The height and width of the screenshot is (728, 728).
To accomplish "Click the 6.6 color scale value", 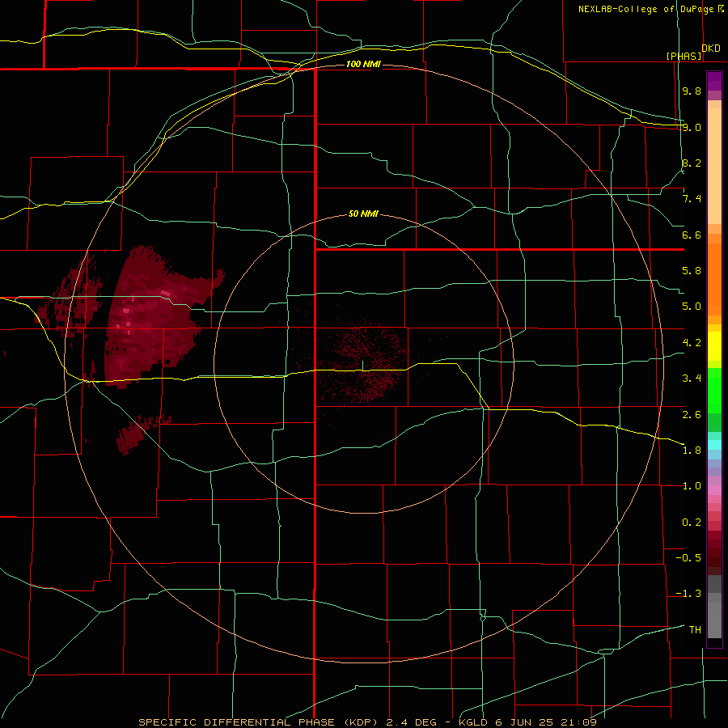I will click(692, 235).
